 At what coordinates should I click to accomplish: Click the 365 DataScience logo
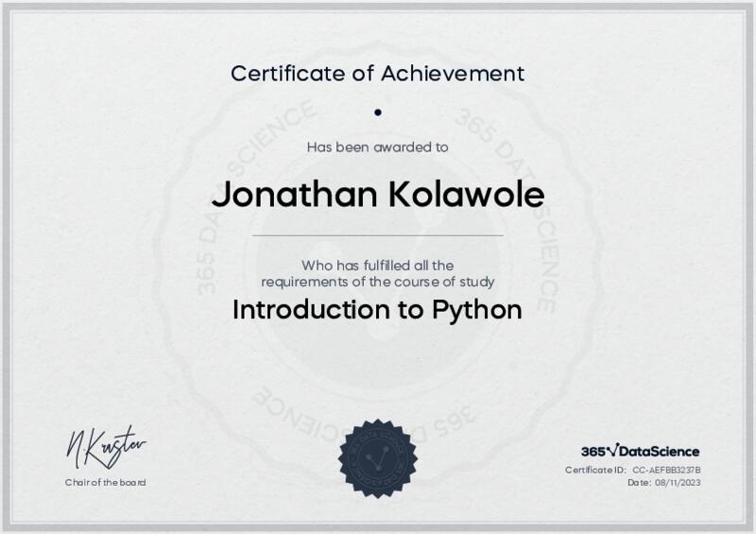pyautogui.click(x=640, y=452)
